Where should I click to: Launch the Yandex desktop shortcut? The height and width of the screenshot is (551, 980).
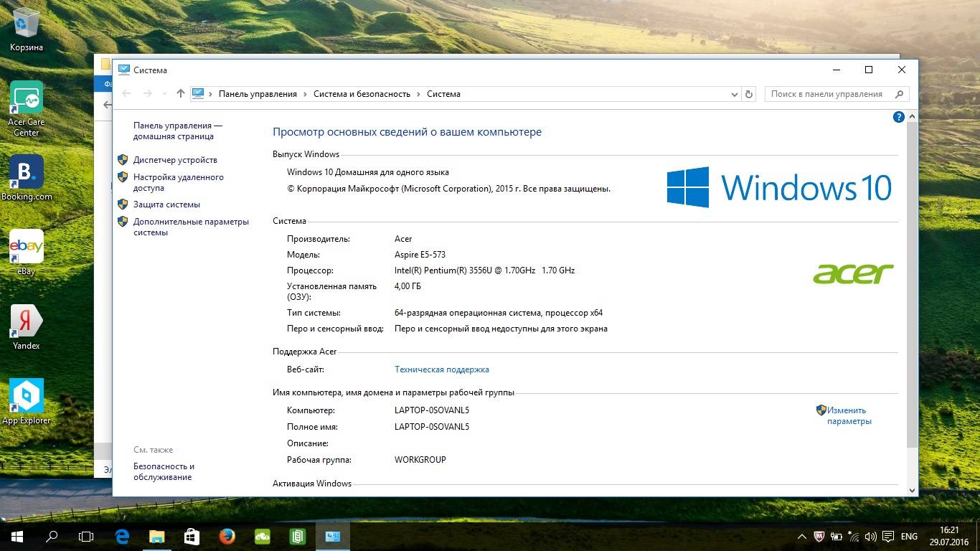point(27,327)
